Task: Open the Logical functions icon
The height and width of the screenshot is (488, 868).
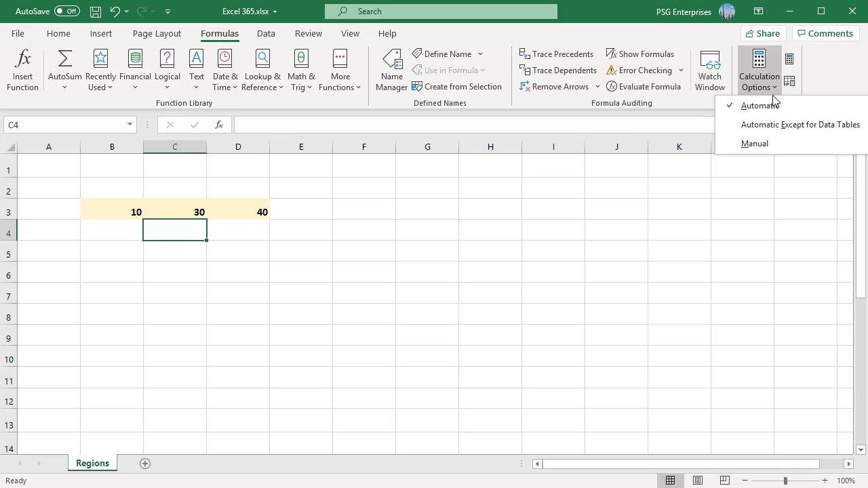Action: point(167,70)
